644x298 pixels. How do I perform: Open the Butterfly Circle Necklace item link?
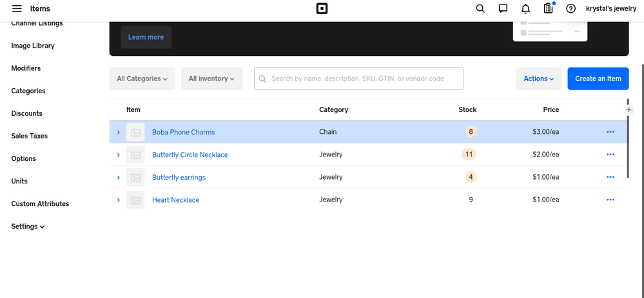(190, 155)
